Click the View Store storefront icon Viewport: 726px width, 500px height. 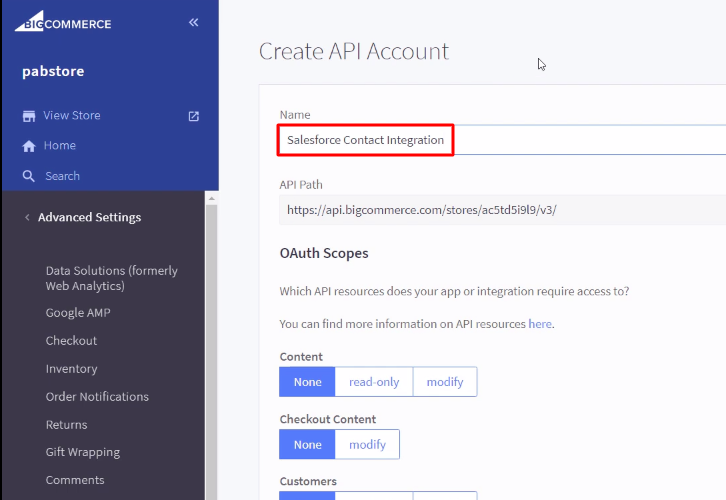[x=29, y=116]
